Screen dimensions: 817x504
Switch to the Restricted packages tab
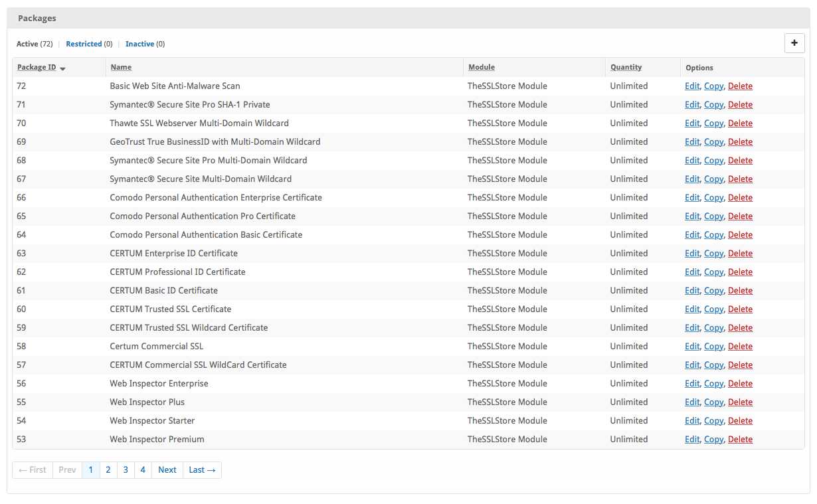(84, 44)
